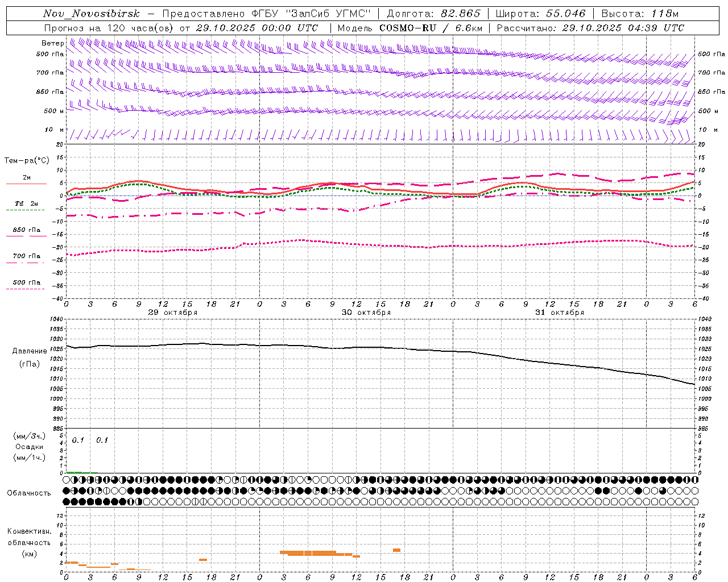Click the Td 2м dew point legend entry
Screen dimensions: 728x582
26,203
